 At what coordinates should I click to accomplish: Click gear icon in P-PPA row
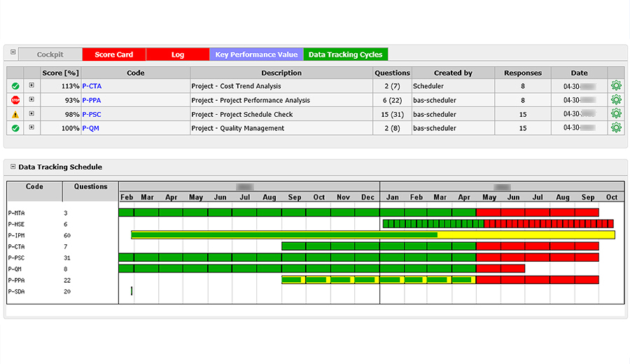click(x=616, y=100)
